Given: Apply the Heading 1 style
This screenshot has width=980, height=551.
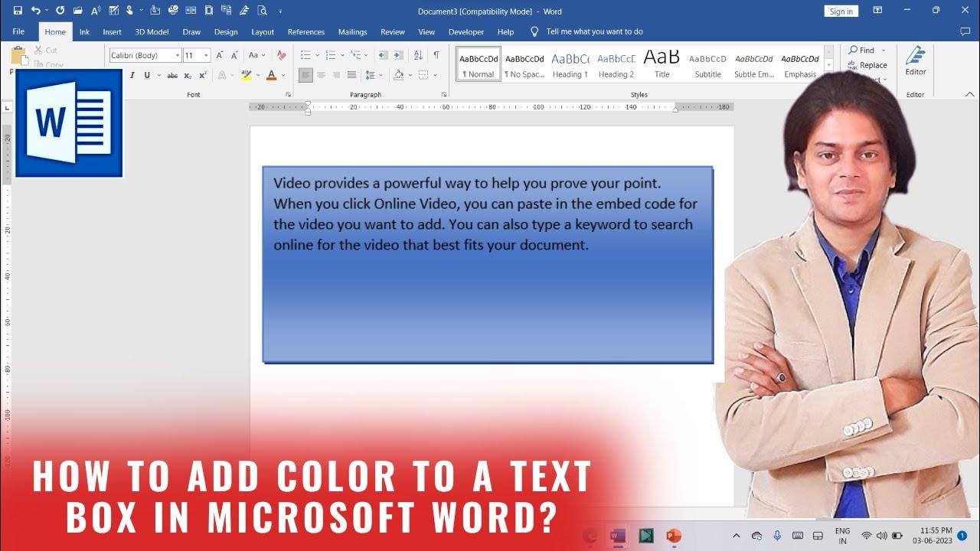Looking at the screenshot, I should pyautogui.click(x=570, y=64).
